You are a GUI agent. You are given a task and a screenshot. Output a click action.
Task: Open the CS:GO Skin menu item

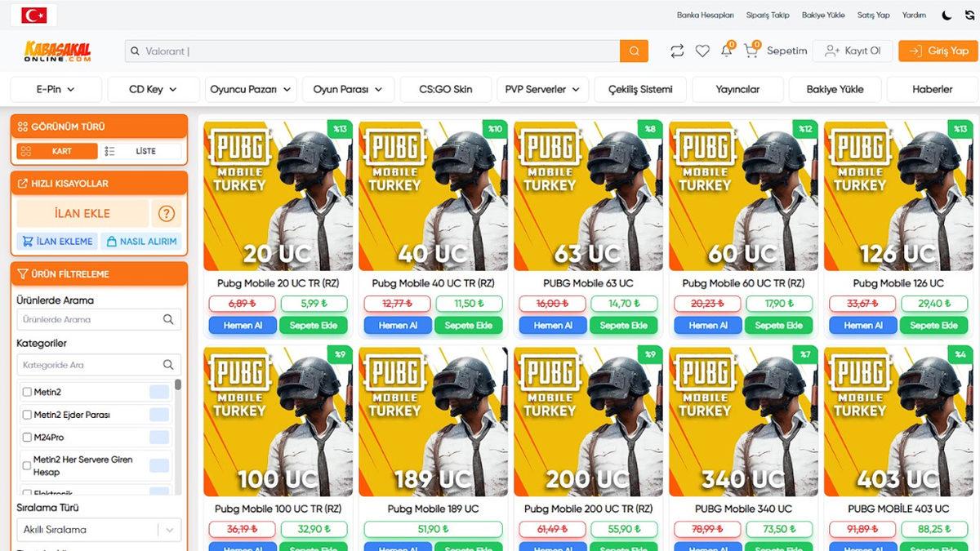(x=445, y=89)
